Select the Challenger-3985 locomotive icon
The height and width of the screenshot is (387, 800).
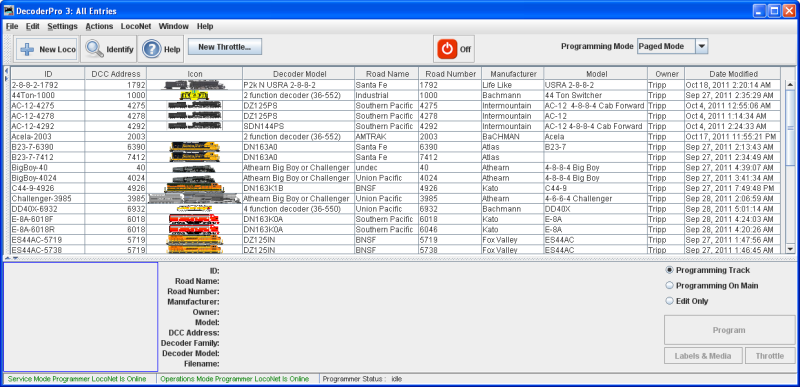pyautogui.click(x=194, y=198)
